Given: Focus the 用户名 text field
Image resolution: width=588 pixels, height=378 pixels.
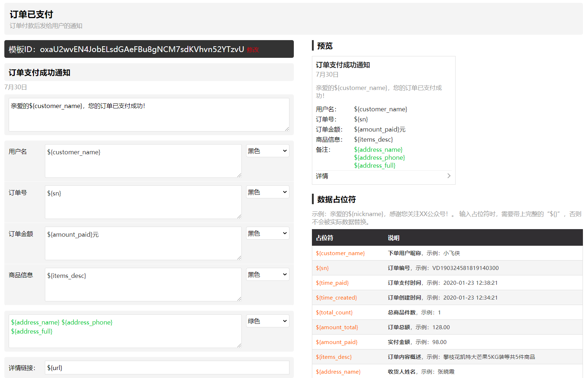Looking at the screenshot, I should click(x=143, y=161).
